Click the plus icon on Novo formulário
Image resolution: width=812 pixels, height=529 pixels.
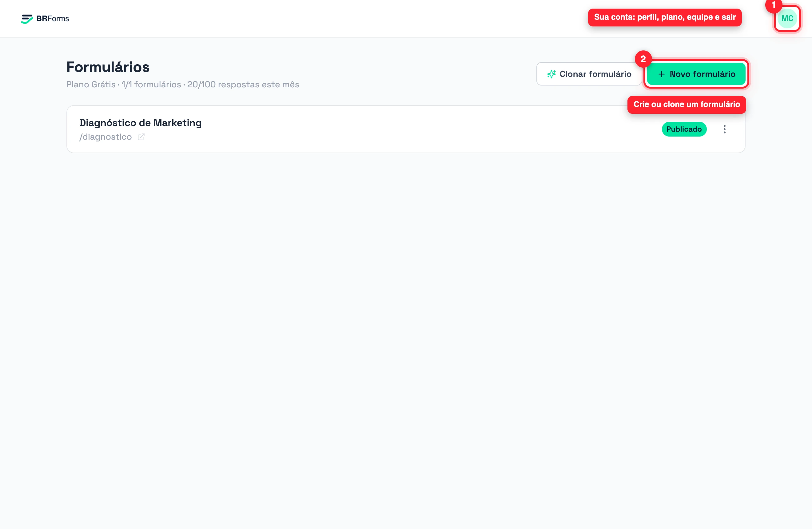coord(661,74)
